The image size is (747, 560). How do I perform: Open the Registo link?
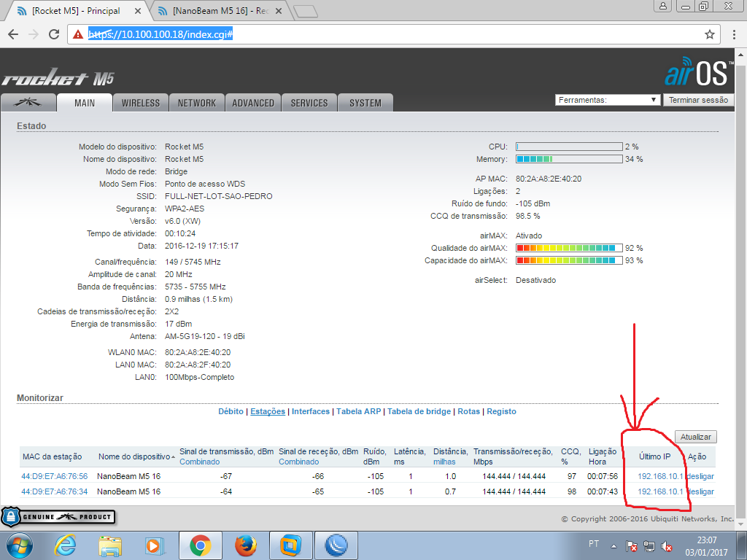[x=501, y=411]
